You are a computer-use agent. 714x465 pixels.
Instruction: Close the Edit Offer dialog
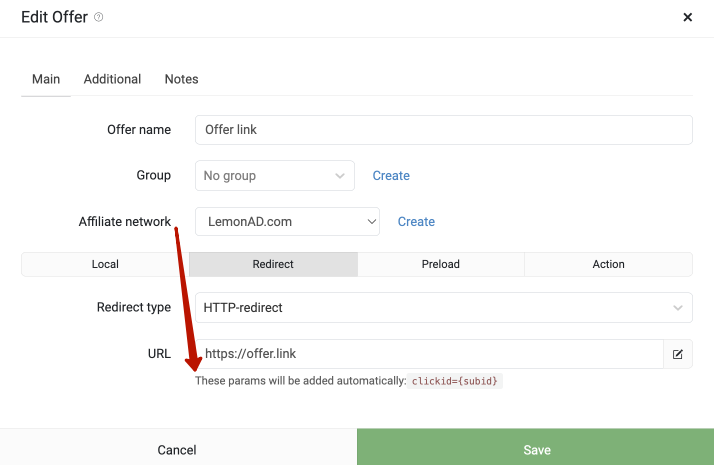(688, 17)
